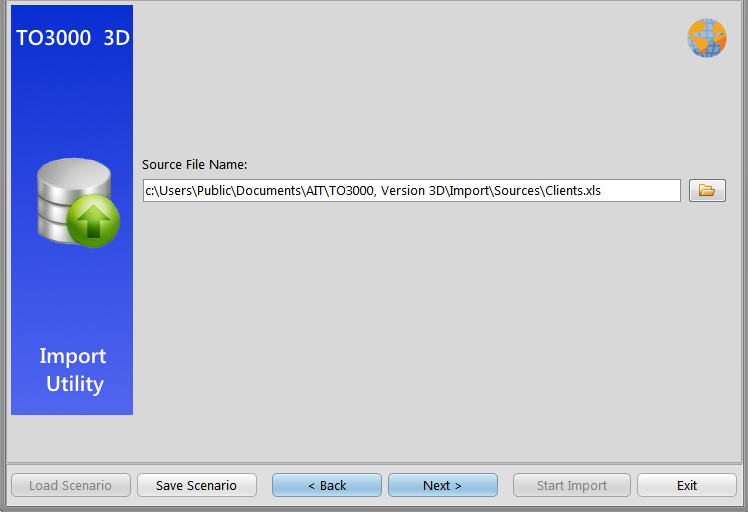748x512 pixels.
Task: Click the Load Scenario button
Action: [x=71, y=485]
